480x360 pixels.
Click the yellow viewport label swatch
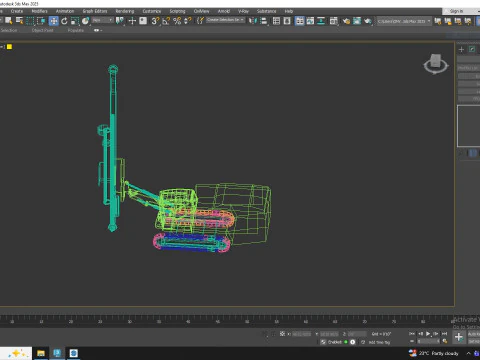coord(9,47)
